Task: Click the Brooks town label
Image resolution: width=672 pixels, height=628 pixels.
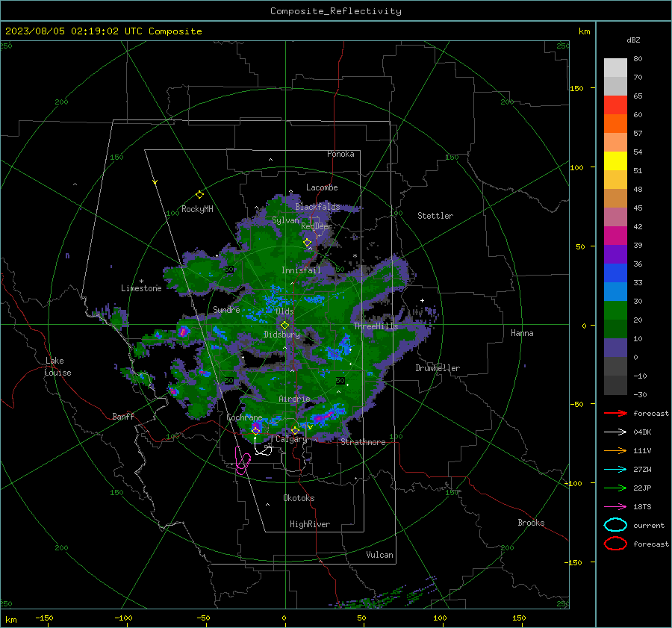Action: click(531, 523)
